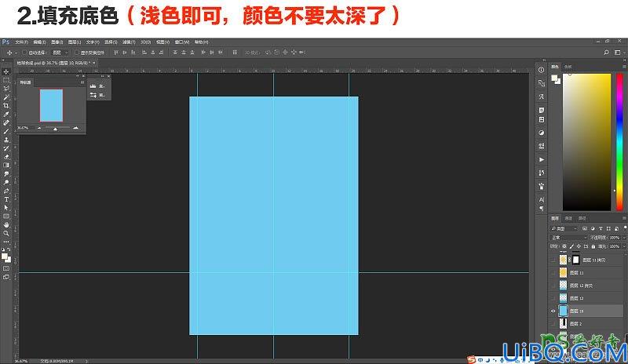Viewport: 628px width, 364px height.
Task: Select the Gradient tool
Action: [x=6, y=165]
